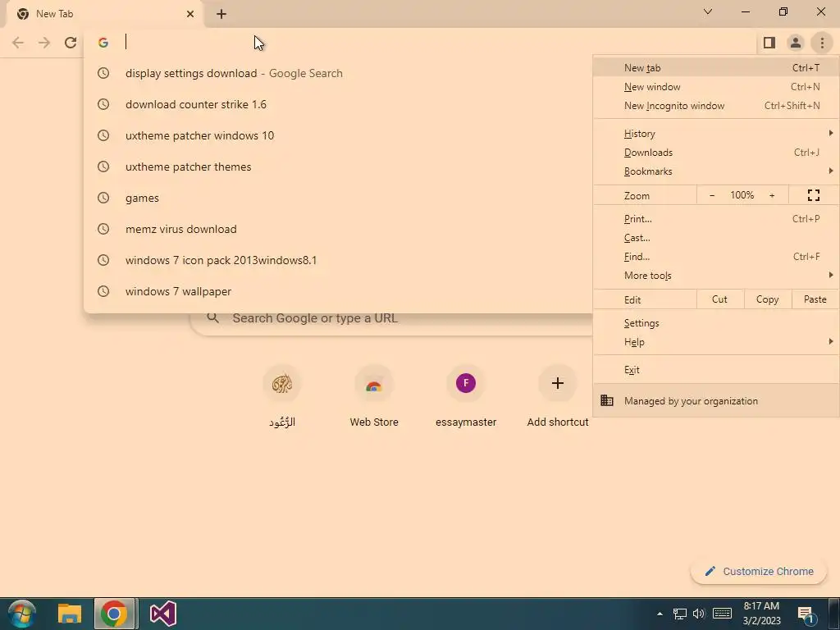
Task: Close the New Tab tab
Action: (190, 14)
